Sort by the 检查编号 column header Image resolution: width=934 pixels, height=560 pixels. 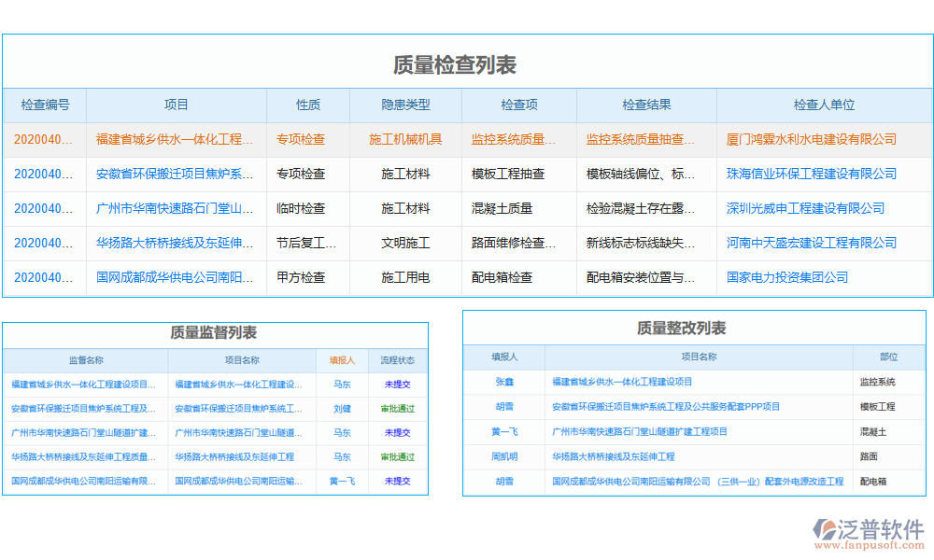tap(44, 105)
